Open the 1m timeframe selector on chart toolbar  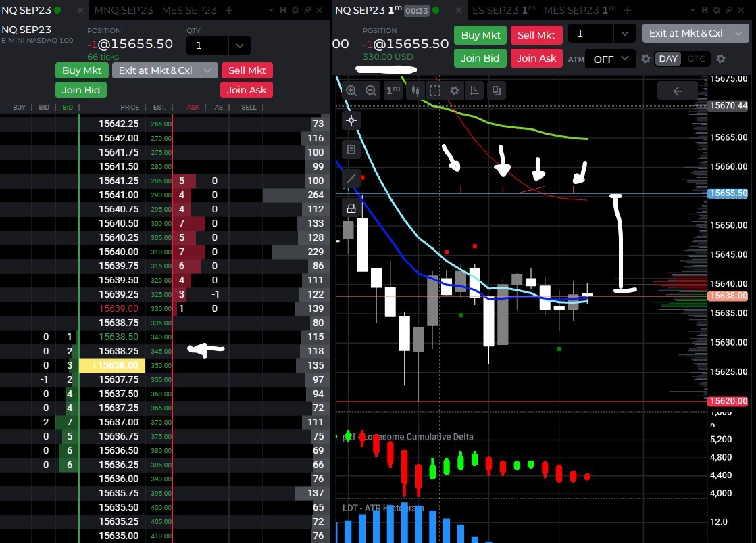click(x=393, y=91)
